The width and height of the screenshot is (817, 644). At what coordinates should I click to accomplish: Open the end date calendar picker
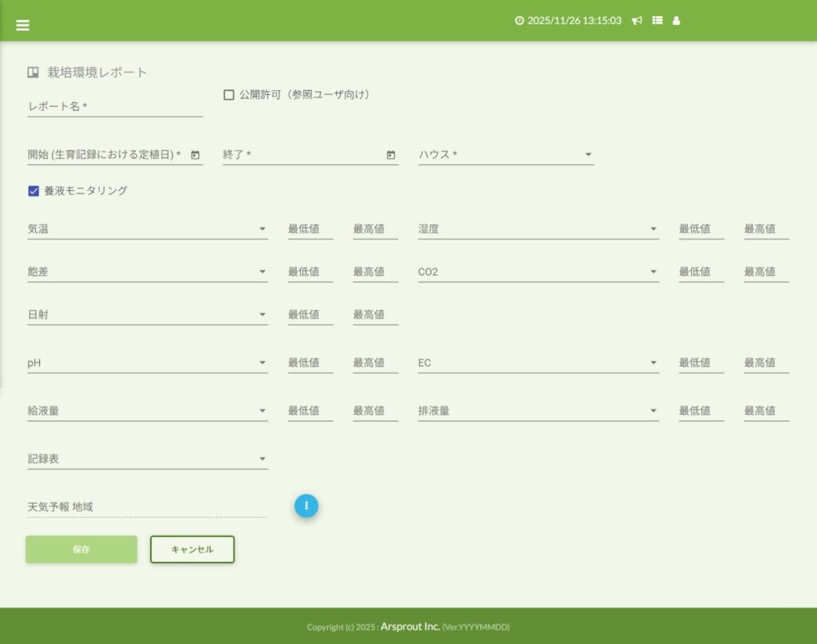pos(391,155)
